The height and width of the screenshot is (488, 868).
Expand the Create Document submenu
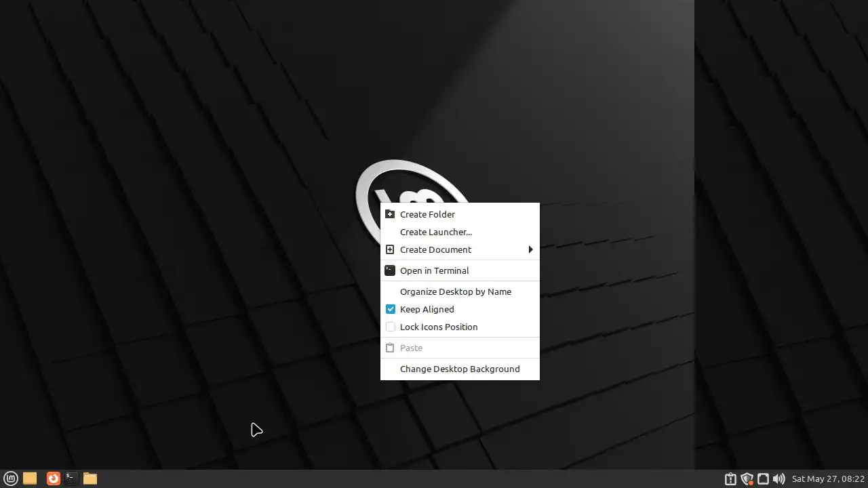pos(460,249)
